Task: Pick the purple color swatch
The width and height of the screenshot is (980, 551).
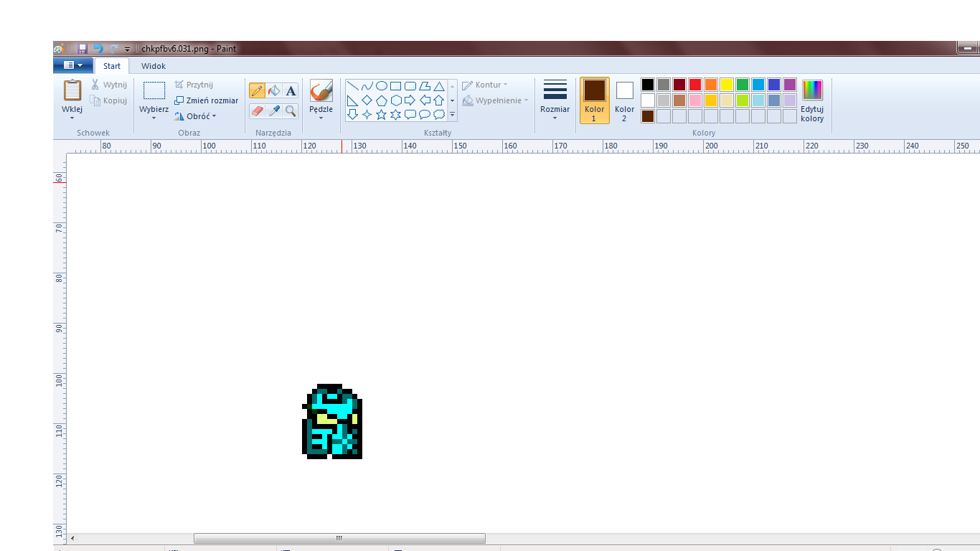Action: click(790, 85)
